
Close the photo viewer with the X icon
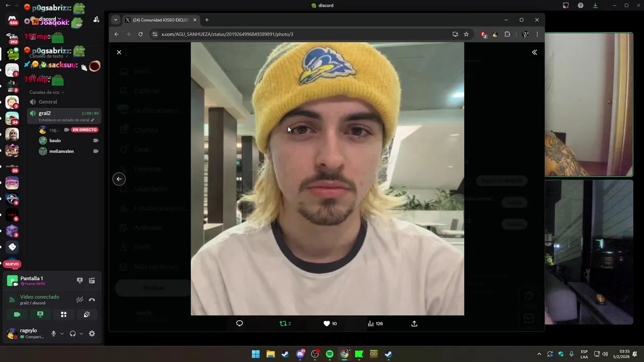(119, 52)
